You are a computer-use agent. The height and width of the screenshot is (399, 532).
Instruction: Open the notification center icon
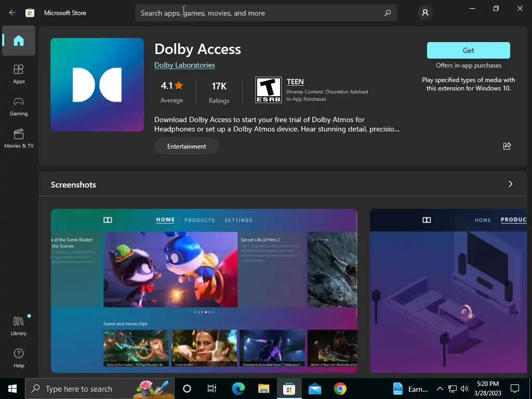coord(515,389)
